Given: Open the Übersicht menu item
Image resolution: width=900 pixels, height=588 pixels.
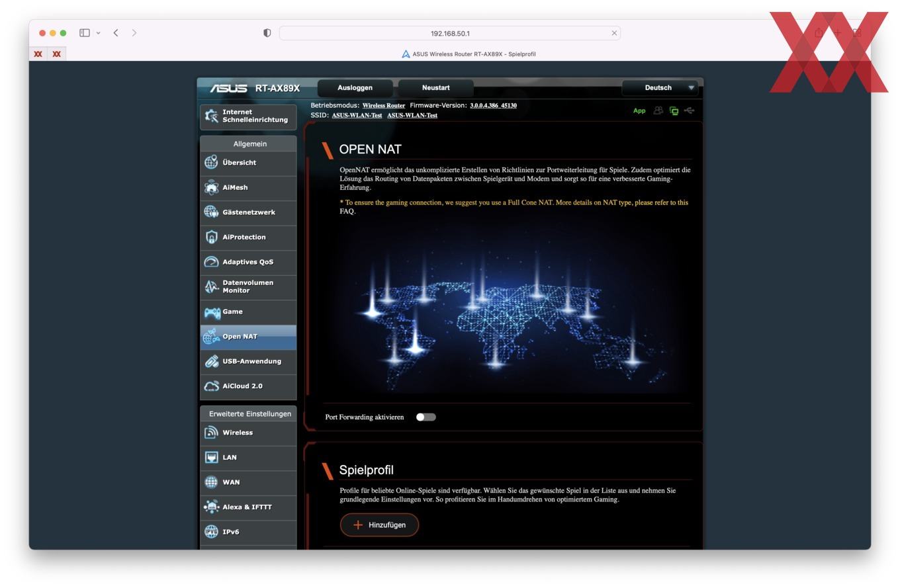Looking at the screenshot, I should [248, 163].
